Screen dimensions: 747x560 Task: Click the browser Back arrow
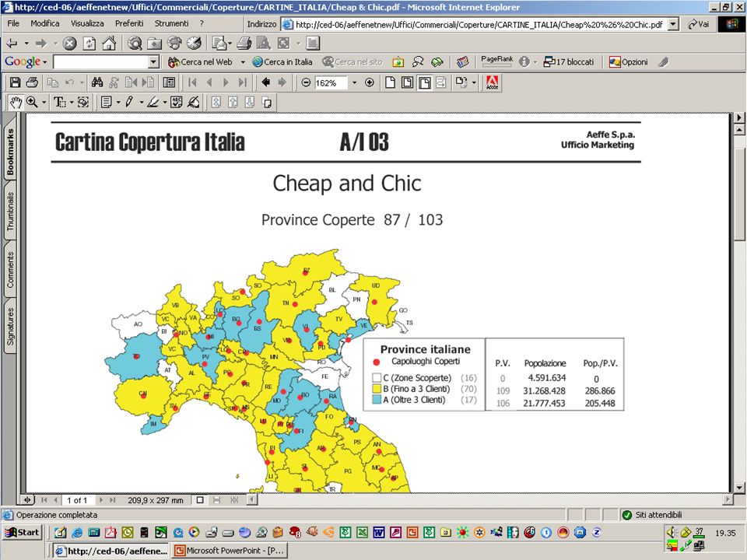(x=12, y=44)
